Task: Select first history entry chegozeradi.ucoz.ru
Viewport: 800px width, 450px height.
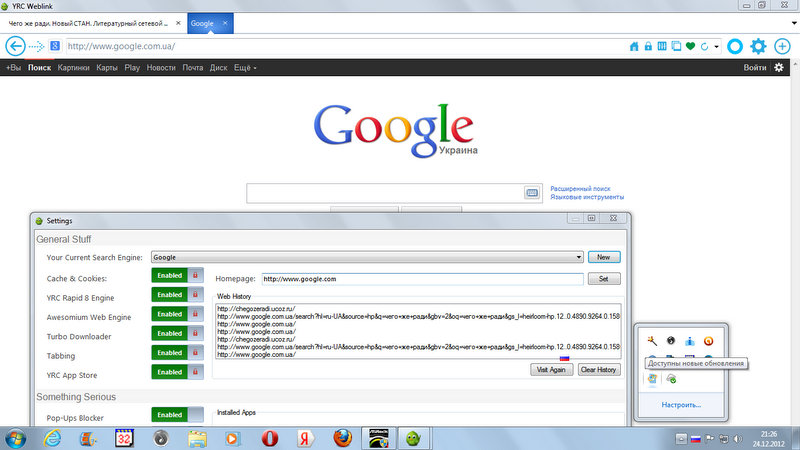Action: pyautogui.click(x=256, y=309)
